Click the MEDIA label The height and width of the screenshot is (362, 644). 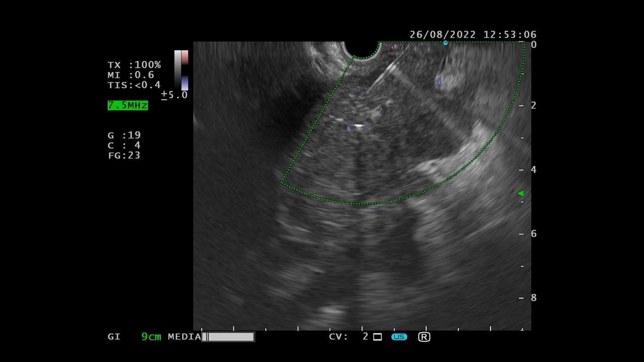click(184, 337)
